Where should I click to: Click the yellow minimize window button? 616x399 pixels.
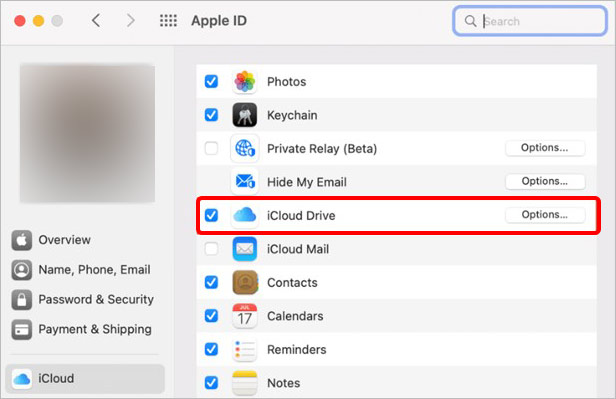(x=38, y=20)
